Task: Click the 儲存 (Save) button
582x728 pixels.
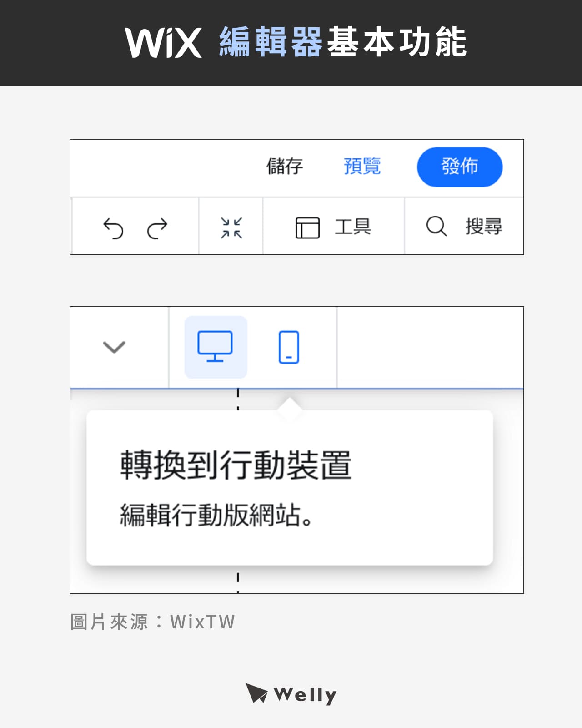Action: [x=285, y=166]
